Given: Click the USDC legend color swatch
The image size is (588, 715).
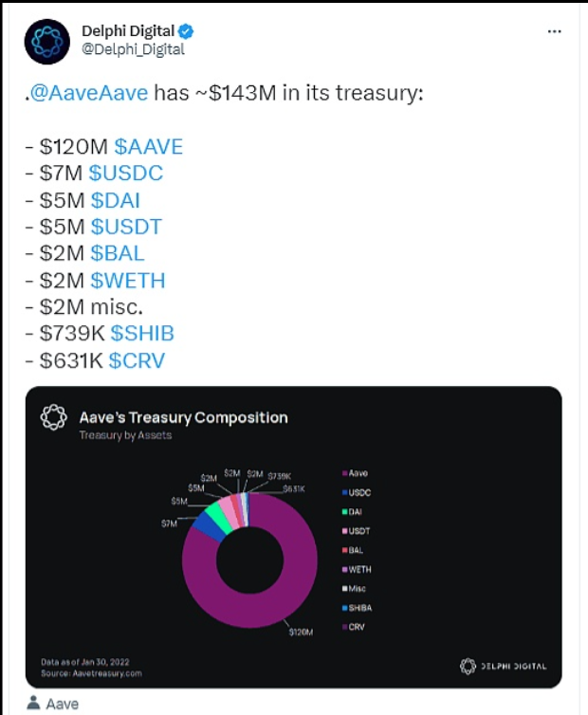Looking at the screenshot, I should point(343,491).
